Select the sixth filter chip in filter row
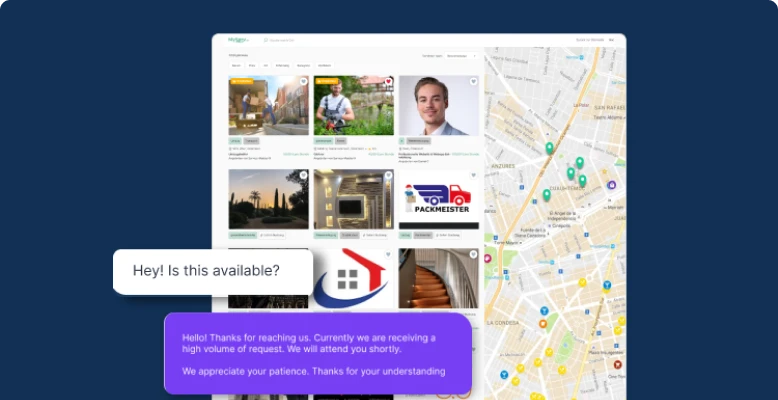 point(324,66)
